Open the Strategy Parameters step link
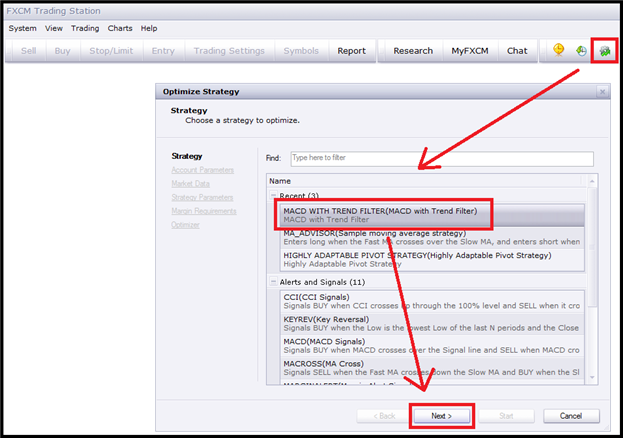This screenshot has height=438, width=623. click(202, 198)
